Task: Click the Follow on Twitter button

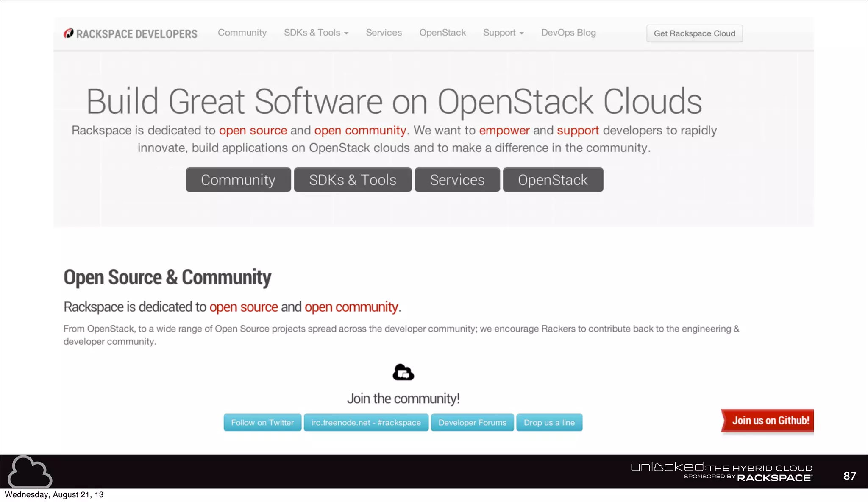Action: pyautogui.click(x=262, y=423)
